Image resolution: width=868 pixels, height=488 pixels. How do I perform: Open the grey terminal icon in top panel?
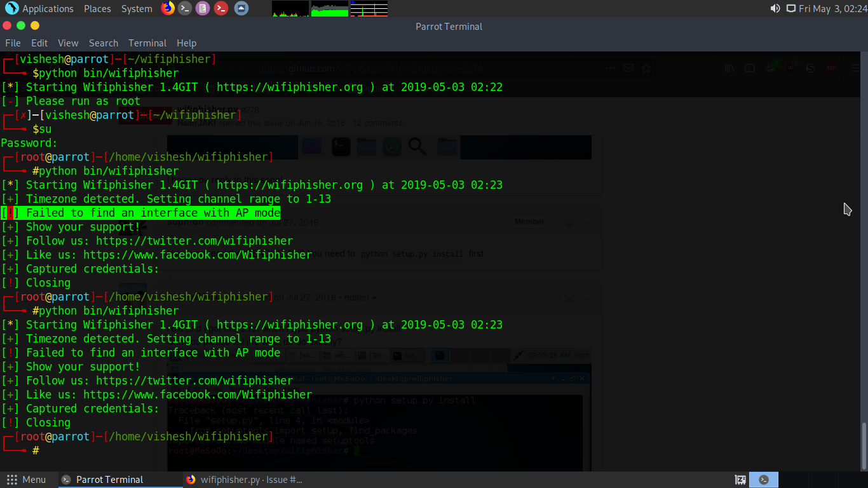184,8
